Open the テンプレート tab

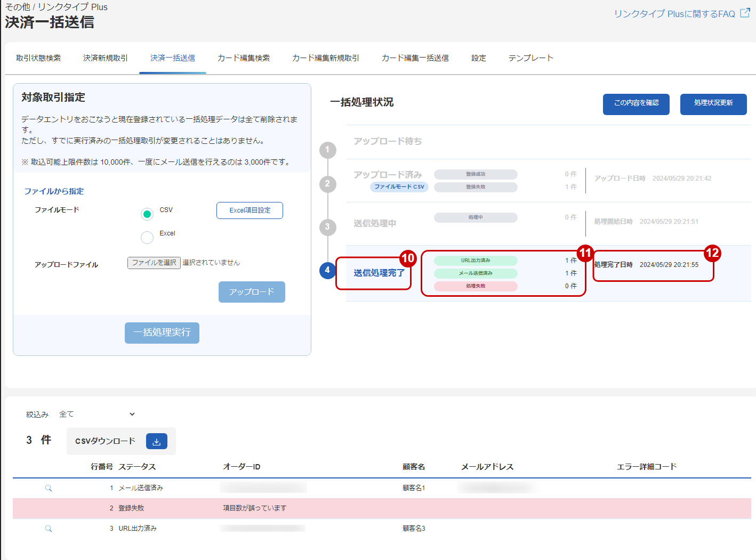[x=531, y=58]
